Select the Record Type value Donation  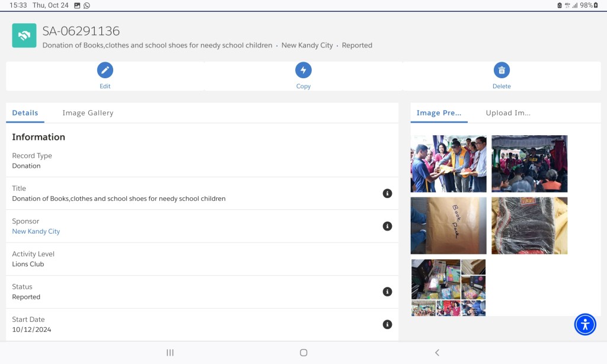26,166
